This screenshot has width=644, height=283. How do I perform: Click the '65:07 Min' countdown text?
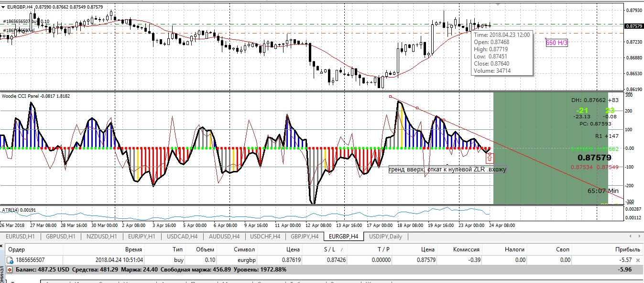pyautogui.click(x=603, y=191)
